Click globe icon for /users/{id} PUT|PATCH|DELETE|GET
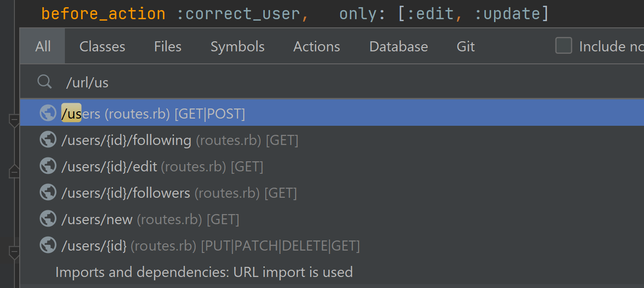The image size is (644, 288). 48,245
